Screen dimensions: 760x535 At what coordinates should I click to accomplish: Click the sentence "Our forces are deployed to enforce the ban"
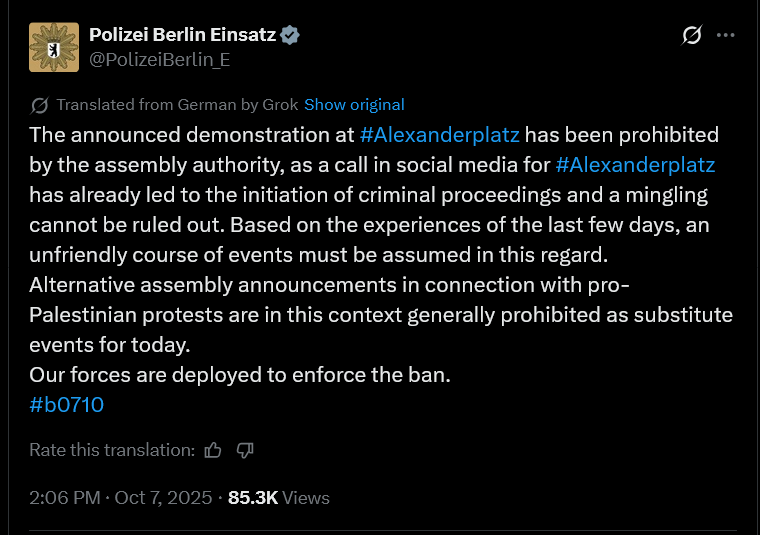240,375
